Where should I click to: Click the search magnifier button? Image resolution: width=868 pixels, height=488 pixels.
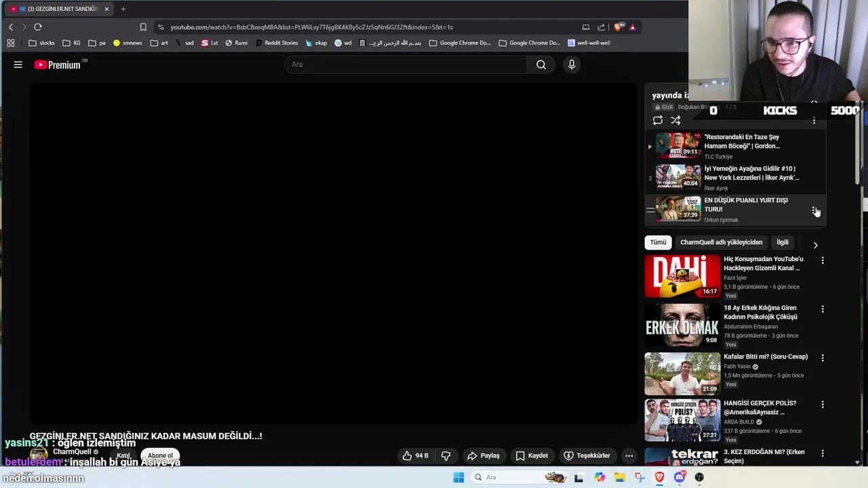click(540, 65)
